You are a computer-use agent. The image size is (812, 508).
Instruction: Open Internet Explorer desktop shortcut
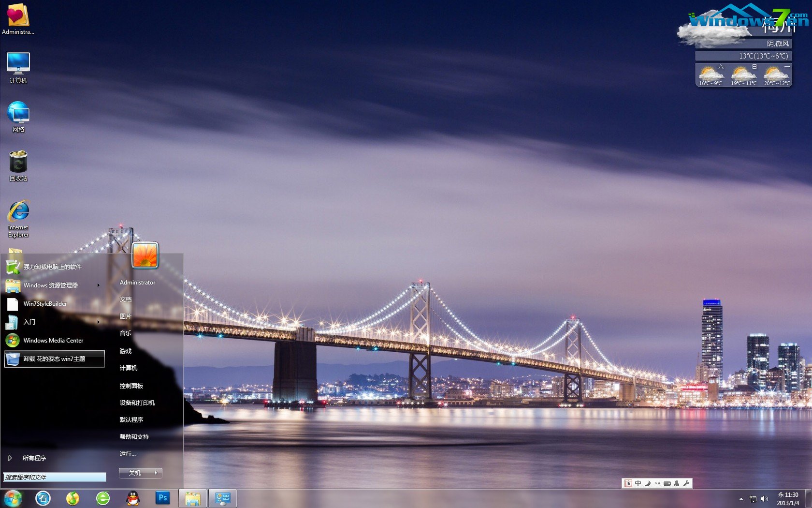18,213
